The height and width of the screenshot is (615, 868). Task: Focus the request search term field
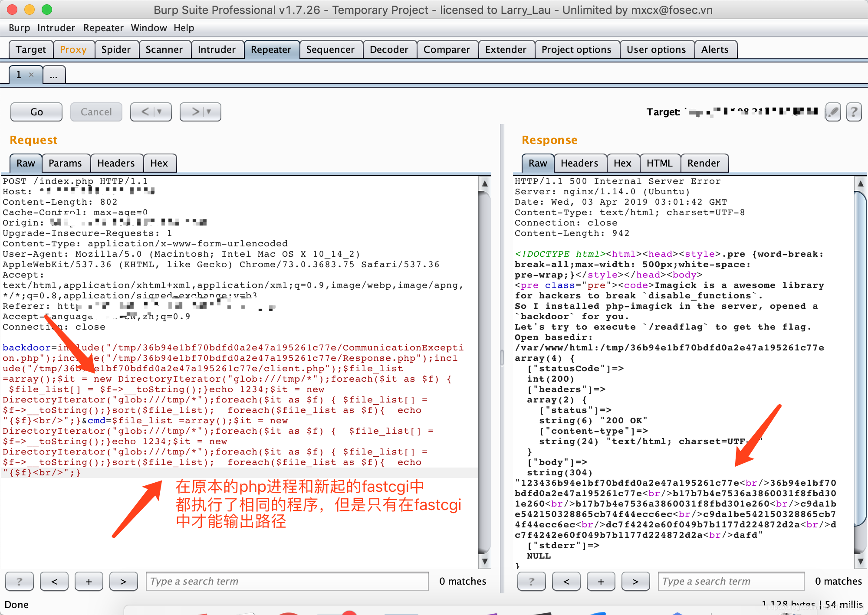[x=286, y=581]
